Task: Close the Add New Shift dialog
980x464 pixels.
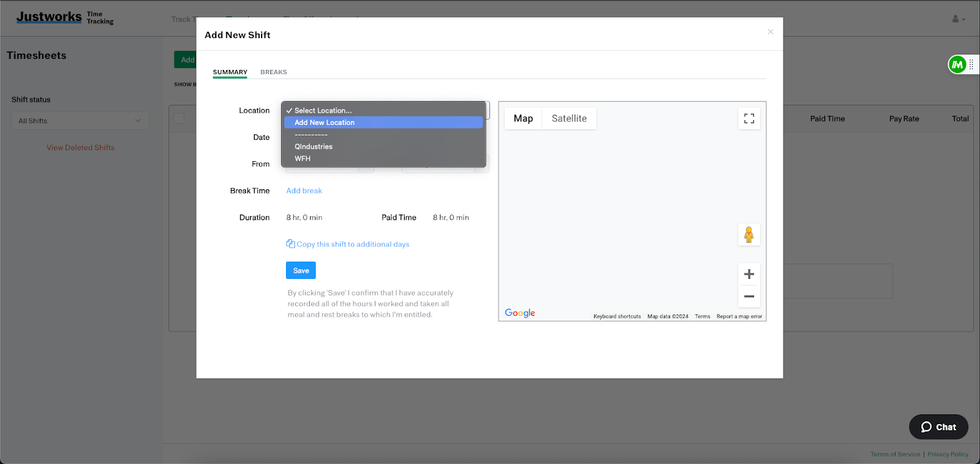Action: click(x=771, y=32)
